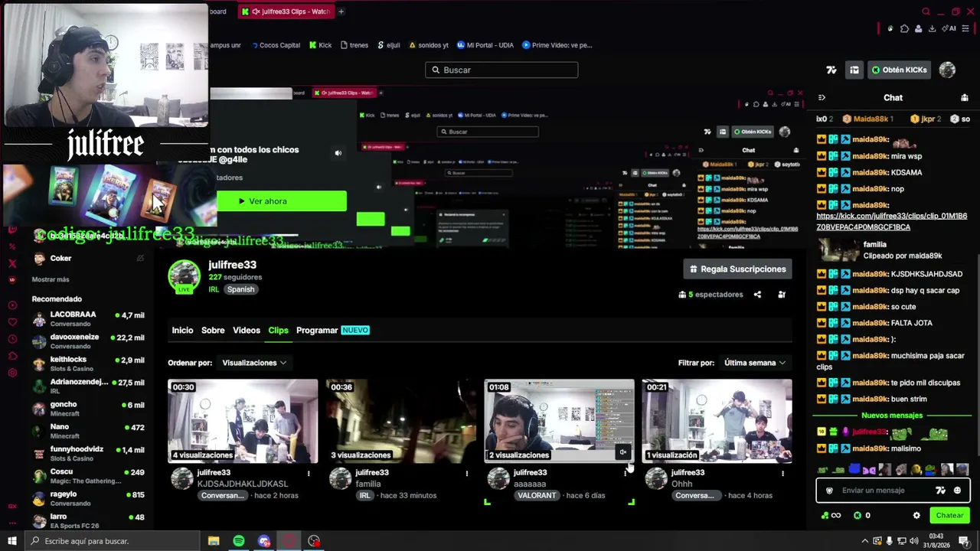The height and width of the screenshot is (551, 980).
Task: Click the X (Twitter) icon in left sidebar
Action: point(12,263)
